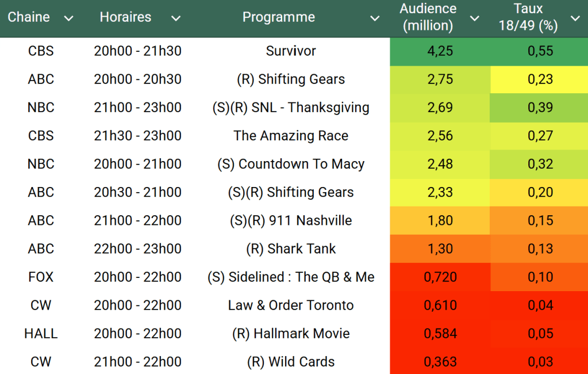Expand the Horaires column filter arrow
Screen dimensions: 588x374
176,18
